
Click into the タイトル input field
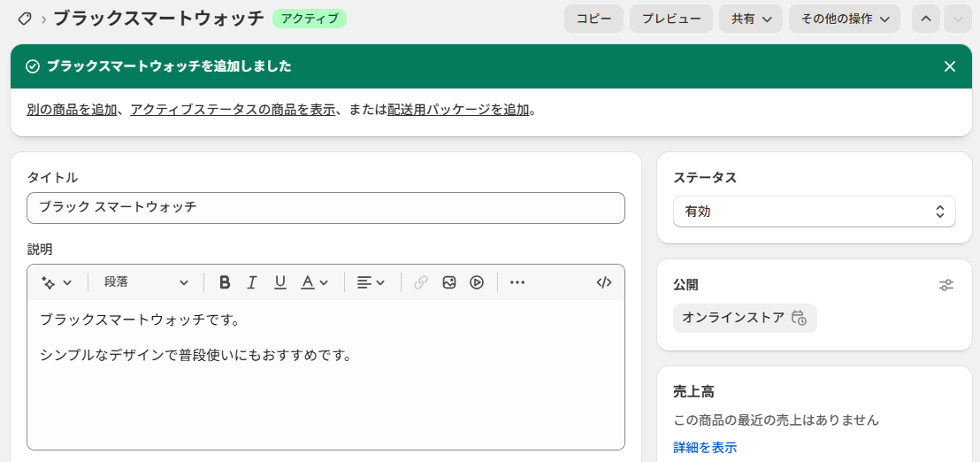click(x=325, y=208)
